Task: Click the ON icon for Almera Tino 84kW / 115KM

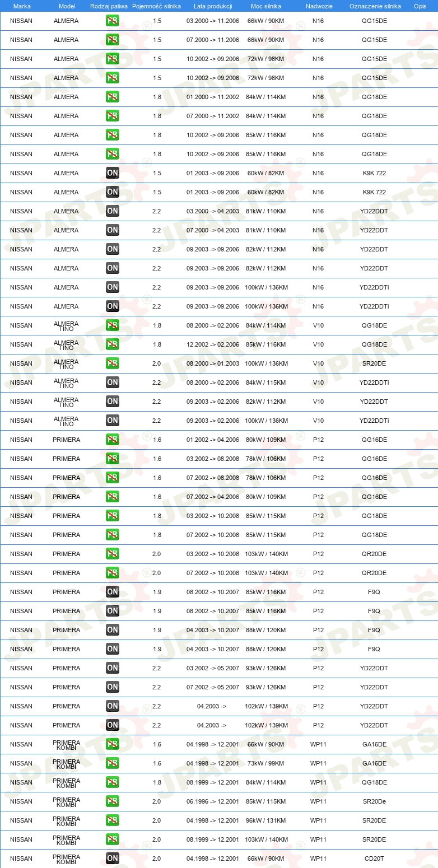Action: pyautogui.click(x=113, y=382)
